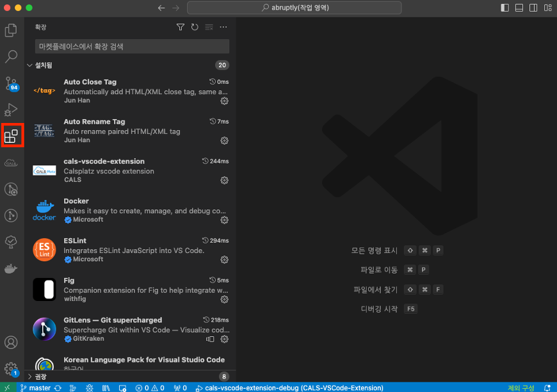Viewport: 557px width, 392px height.
Task: Open manage gear for GitLens extension
Action: pos(224,339)
